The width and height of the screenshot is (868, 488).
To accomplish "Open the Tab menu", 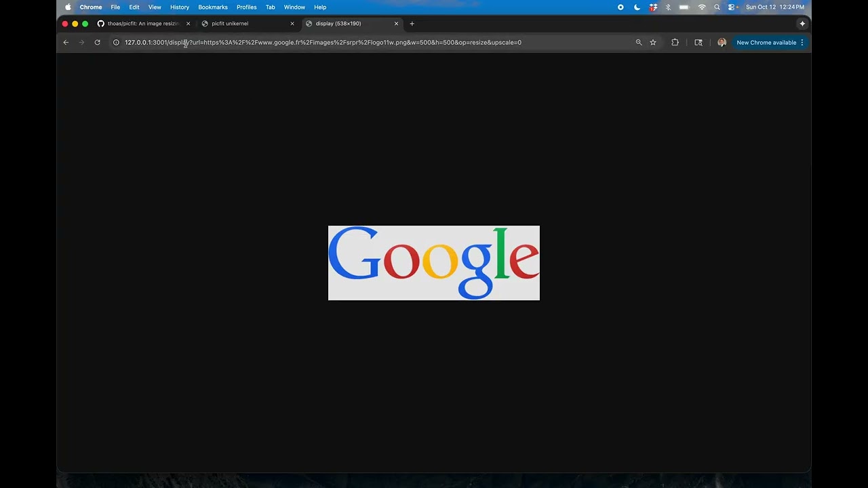I will [270, 7].
